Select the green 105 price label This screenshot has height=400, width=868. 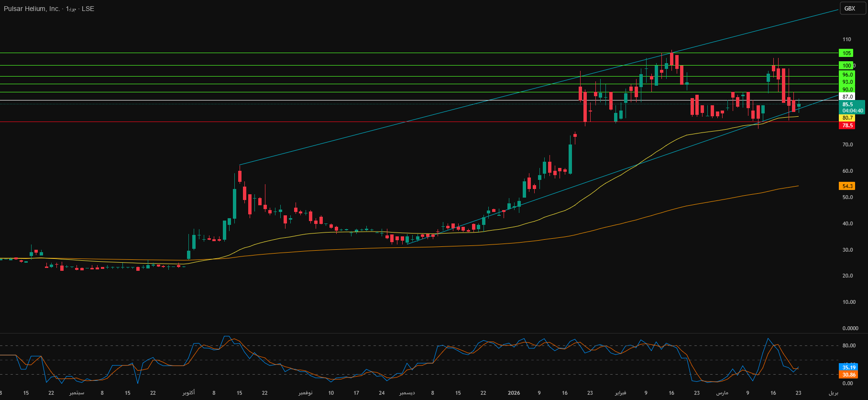click(846, 53)
